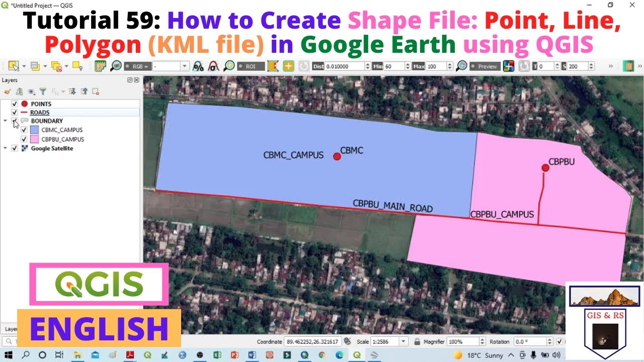Click the Add Group icon in Layers
This screenshot has width=644, height=362.
tap(19, 92)
